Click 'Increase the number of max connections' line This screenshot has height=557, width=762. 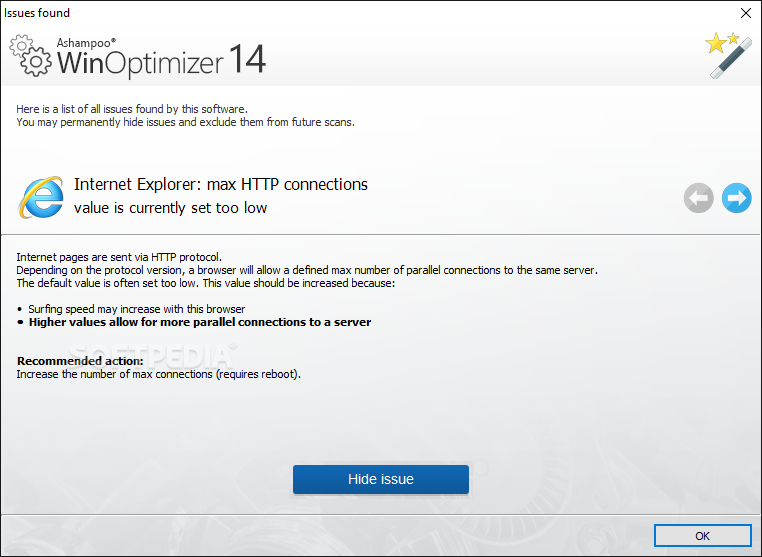pyautogui.click(x=158, y=374)
